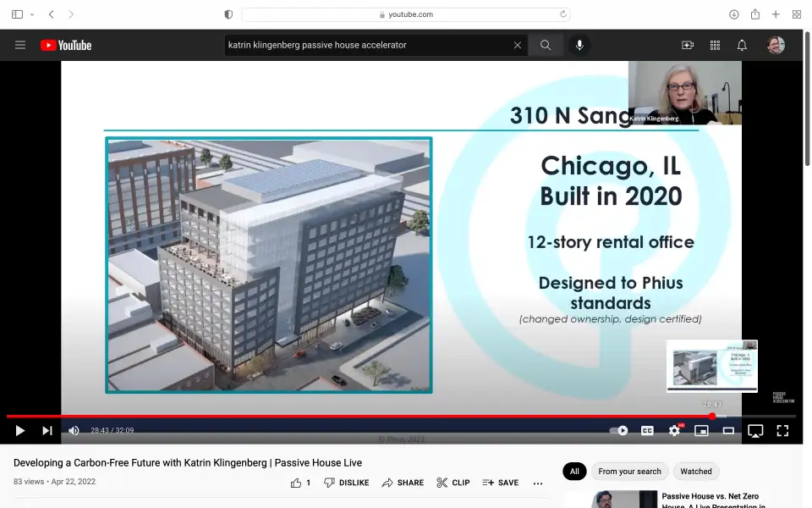Screen dimensions: 812x508
Task: Expand Safari sidebar options dropdown arrow
Action: [32, 14]
